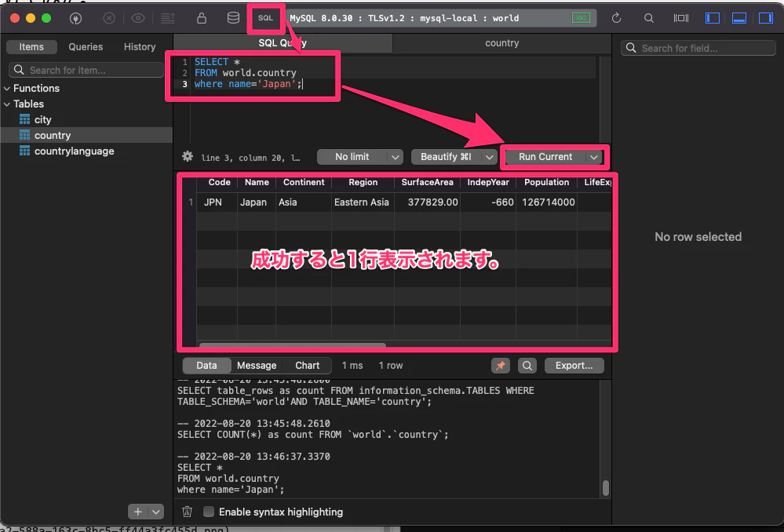Click the SurfaceArea column header
Image resolution: width=784 pixels, height=532 pixels.
[427, 183]
